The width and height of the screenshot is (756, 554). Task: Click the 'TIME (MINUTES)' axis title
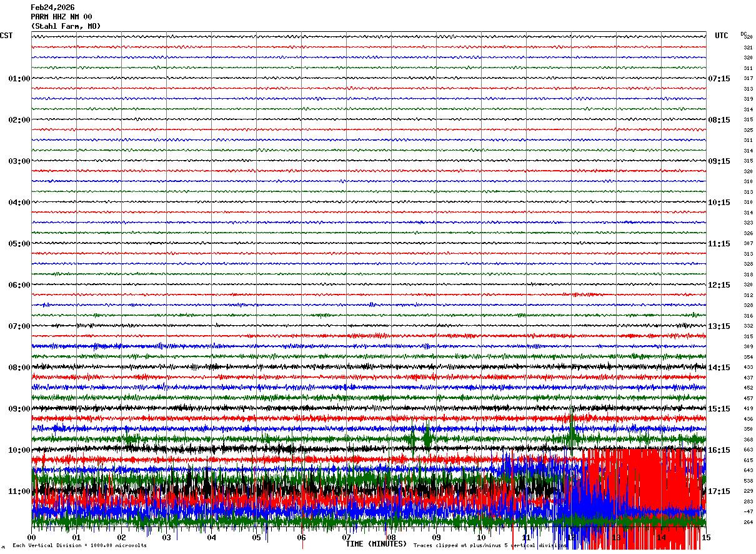[376, 544]
